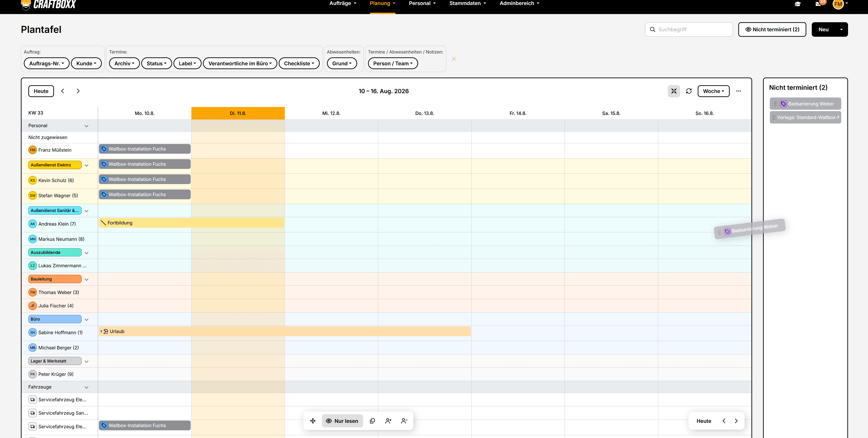
Task: Click the CRAFTBOXX logo
Action: [49, 5]
